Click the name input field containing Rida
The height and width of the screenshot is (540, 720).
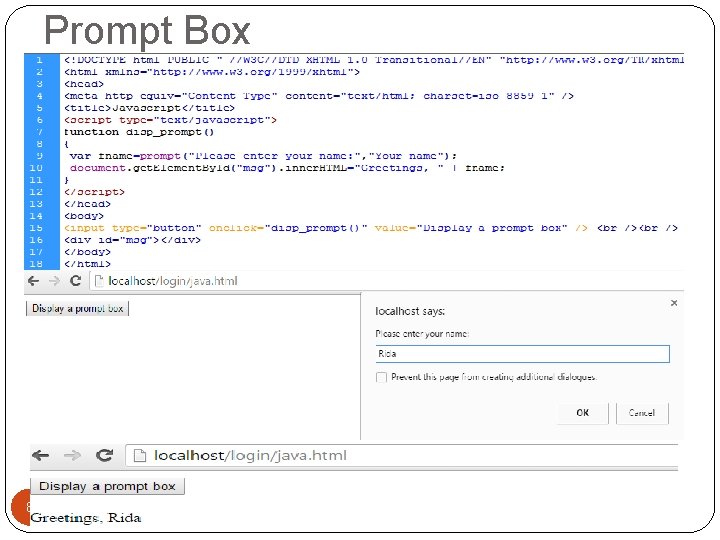[523, 354]
